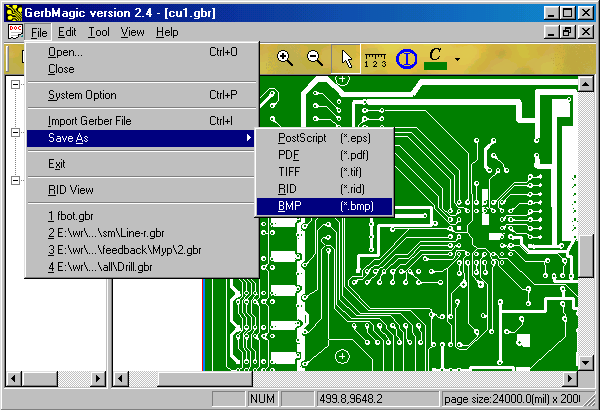Click Exit in the File menu
The image size is (600, 410).
(x=142, y=164)
